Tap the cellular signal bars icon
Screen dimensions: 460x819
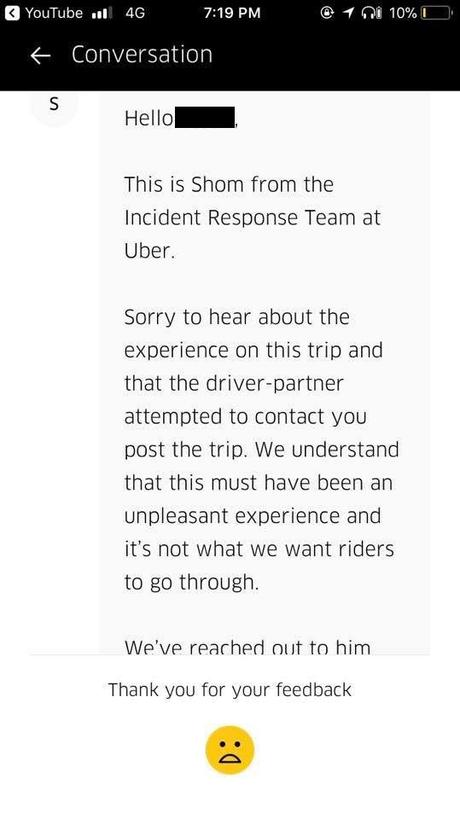coord(102,14)
